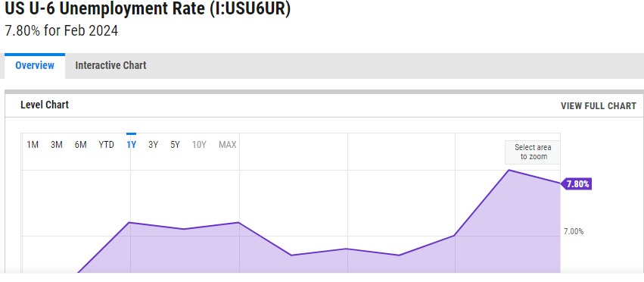Select the MAX time range
Viewport: 644px width, 282px height.
pyautogui.click(x=228, y=145)
